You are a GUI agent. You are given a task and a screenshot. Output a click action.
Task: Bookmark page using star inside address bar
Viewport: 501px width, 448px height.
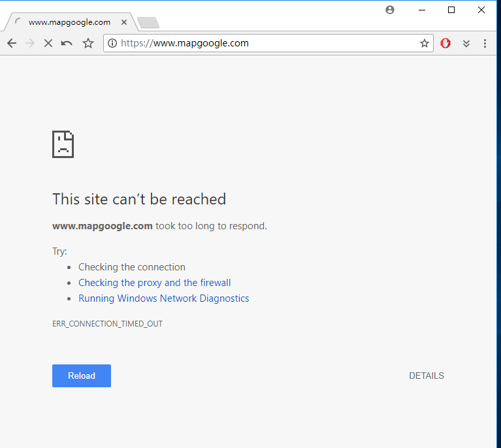425,43
